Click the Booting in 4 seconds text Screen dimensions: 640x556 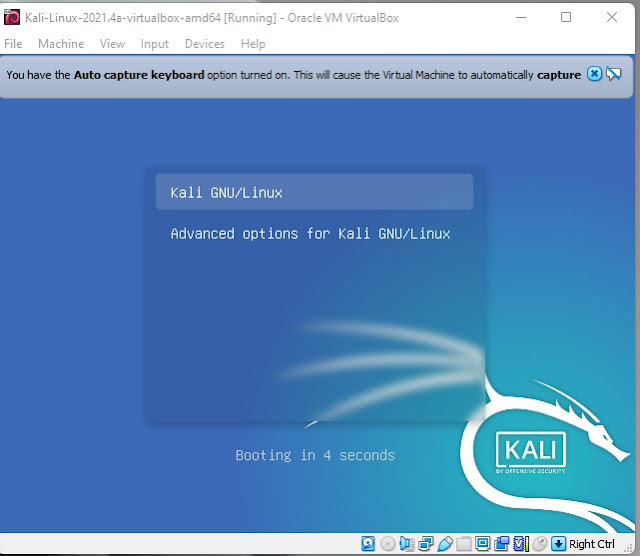coord(315,455)
